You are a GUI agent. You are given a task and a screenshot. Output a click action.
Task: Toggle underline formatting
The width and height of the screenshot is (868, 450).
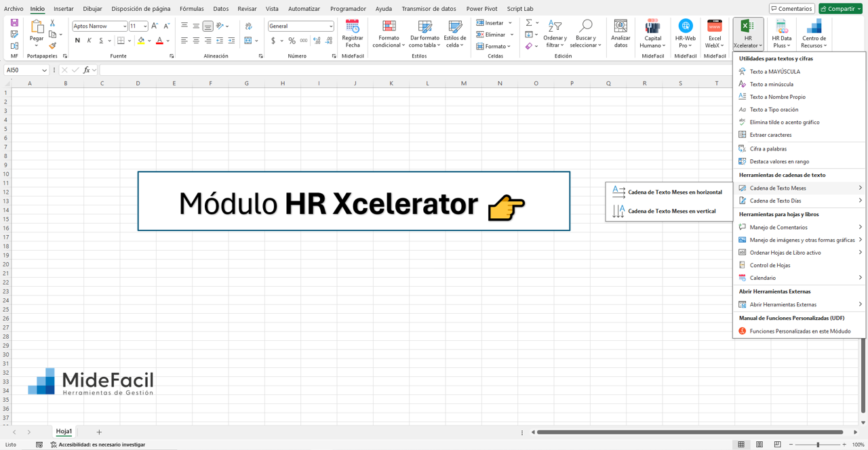(x=100, y=41)
